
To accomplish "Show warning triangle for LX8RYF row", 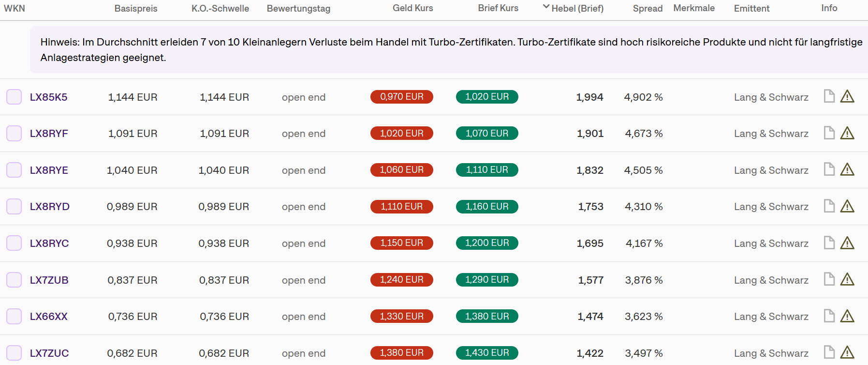I will click(x=847, y=133).
